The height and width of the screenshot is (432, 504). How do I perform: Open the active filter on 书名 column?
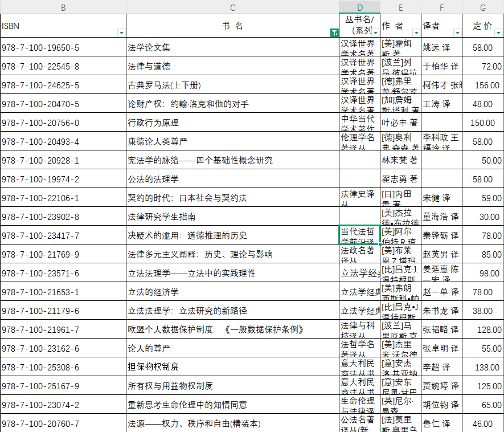pyautogui.click(x=334, y=32)
